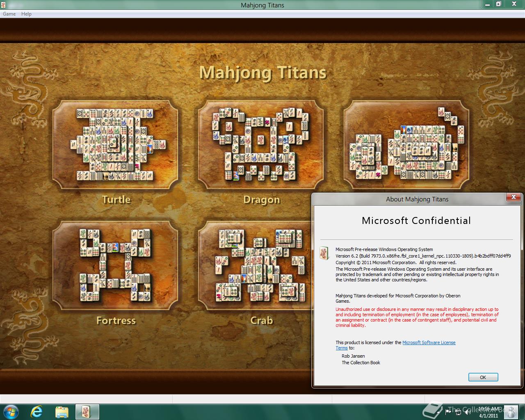
Task: Minimize the Mahjong Titans window
Action: pyautogui.click(x=487, y=5)
